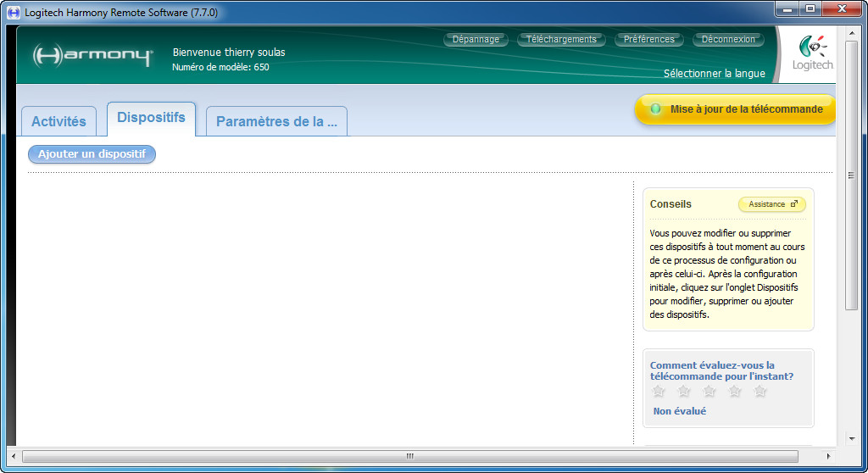Rate the remote one star
This screenshot has width=868, height=473.
pos(658,391)
